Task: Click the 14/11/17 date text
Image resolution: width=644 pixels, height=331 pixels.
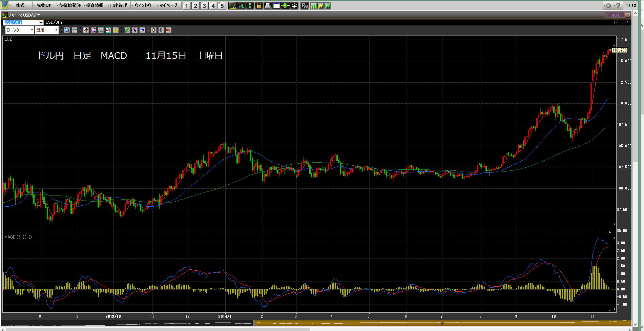Action: (x=620, y=22)
